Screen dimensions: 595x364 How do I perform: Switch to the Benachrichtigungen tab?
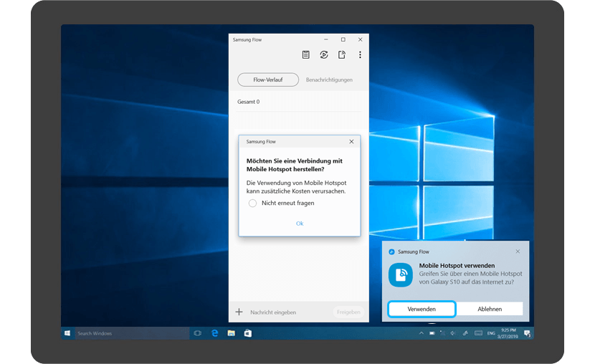(329, 80)
